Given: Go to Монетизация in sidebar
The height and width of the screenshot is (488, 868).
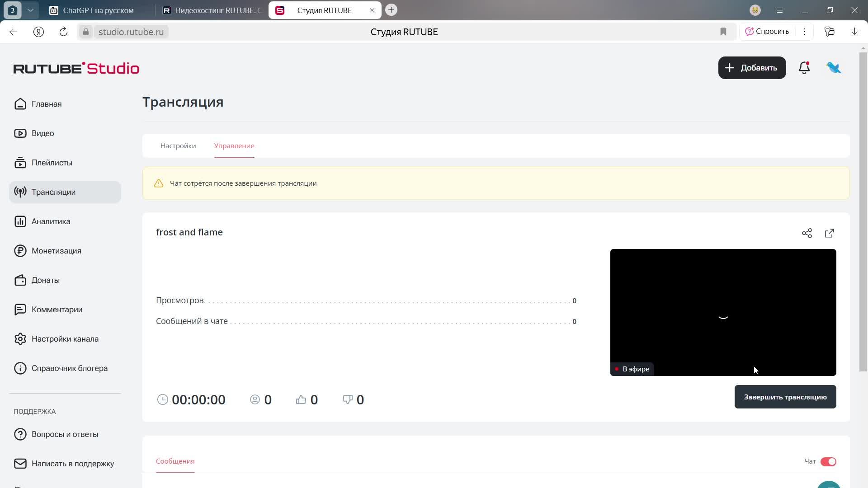Looking at the screenshot, I should coord(56,251).
